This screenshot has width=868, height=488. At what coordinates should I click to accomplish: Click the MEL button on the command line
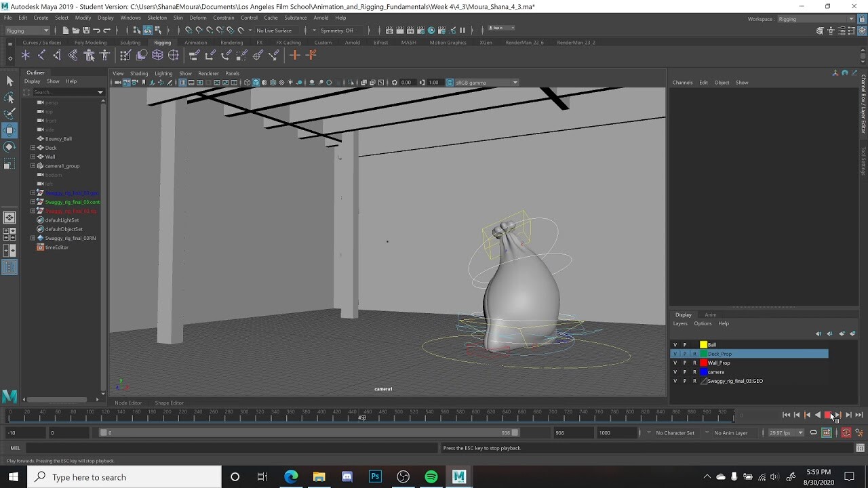coord(14,447)
